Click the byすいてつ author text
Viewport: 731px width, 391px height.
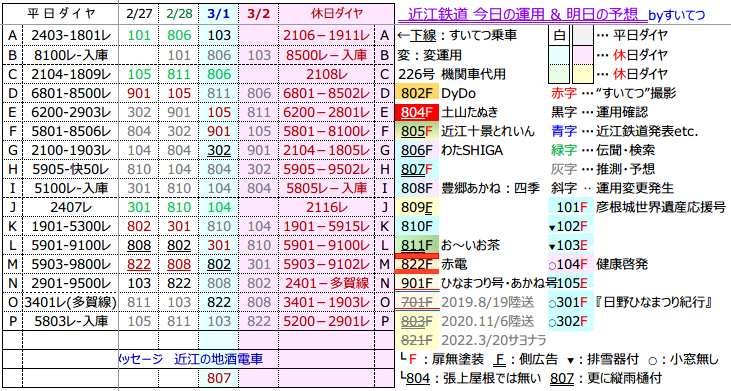pyautogui.click(x=676, y=15)
